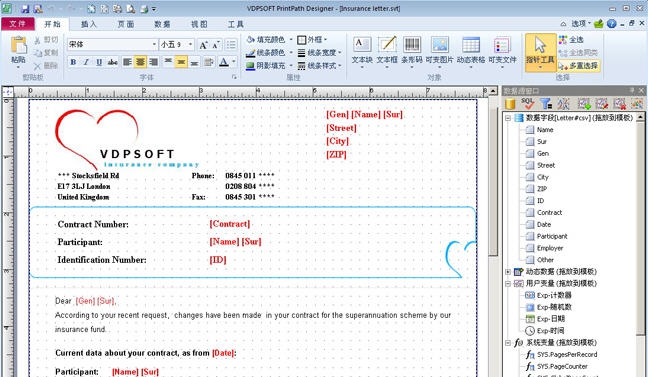
Task: Insert a variable image (可变图片)
Action: tap(439, 51)
